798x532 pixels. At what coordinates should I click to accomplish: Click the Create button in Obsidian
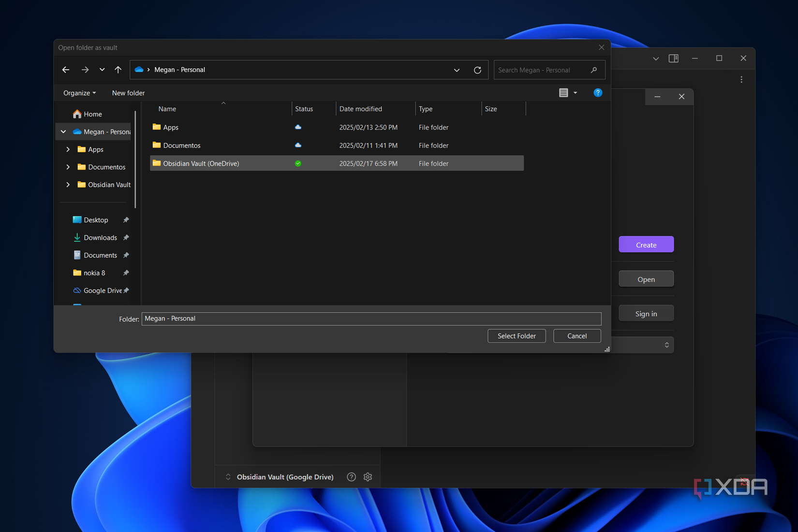click(646, 244)
